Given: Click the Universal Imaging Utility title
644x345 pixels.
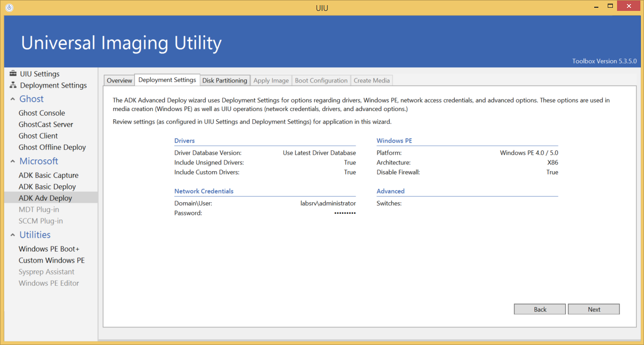Looking at the screenshot, I should (121, 43).
